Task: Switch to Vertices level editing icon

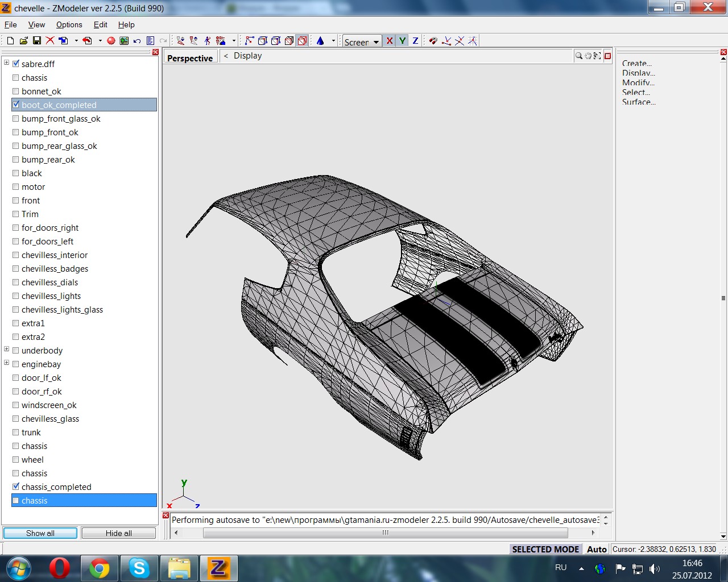Action: pyautogui.click(x=249, y=40)
